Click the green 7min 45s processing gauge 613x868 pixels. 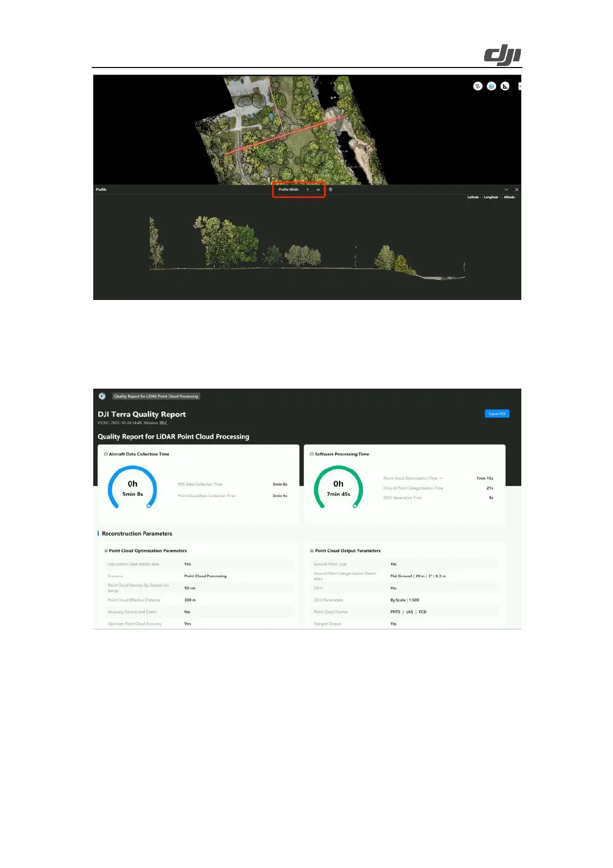point(338,488)
